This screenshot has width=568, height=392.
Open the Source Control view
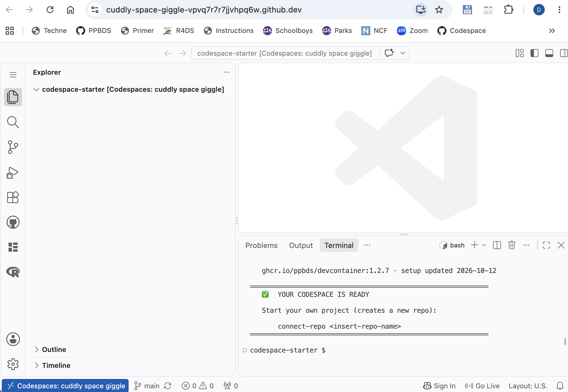[x=13, y=147]
